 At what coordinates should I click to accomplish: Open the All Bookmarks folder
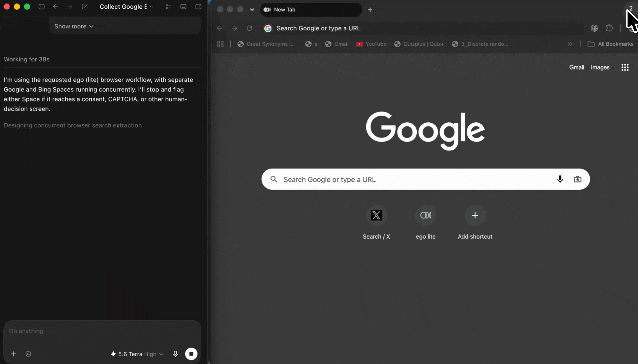(x=610, y=44)
